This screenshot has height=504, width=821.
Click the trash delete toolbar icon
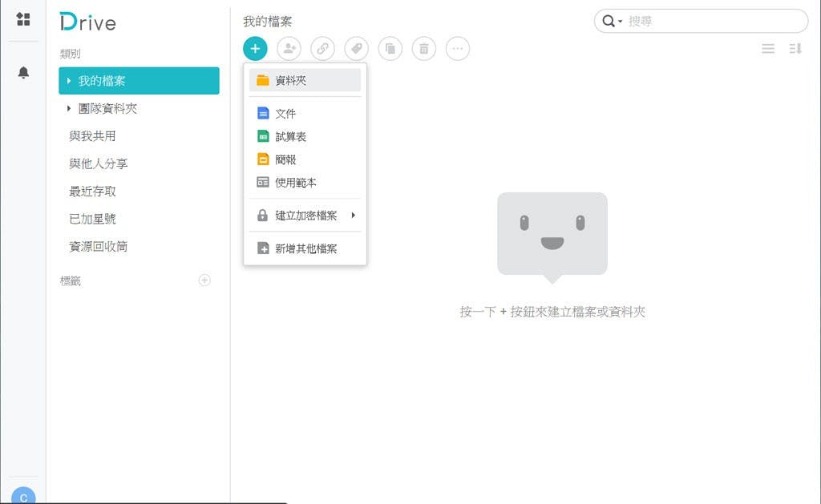click(x=424, y=49)
